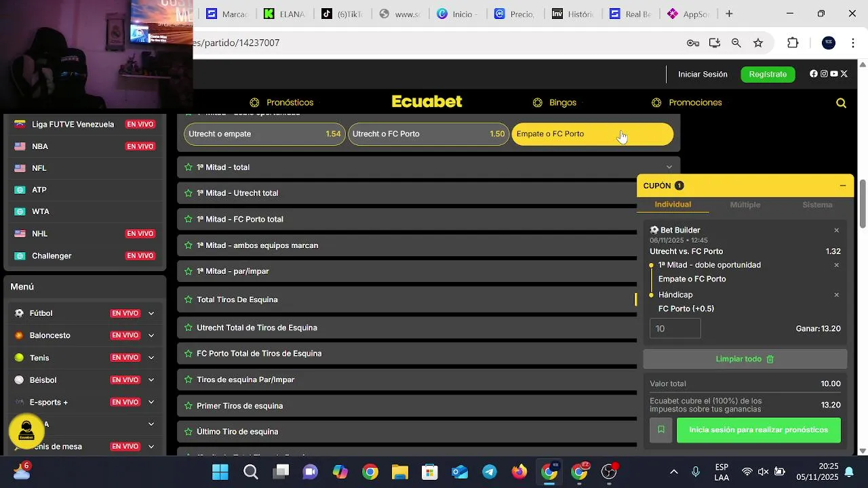
Task: Open the site search magnifier icon
Action: pyautogui.click(x=841, y=103)
